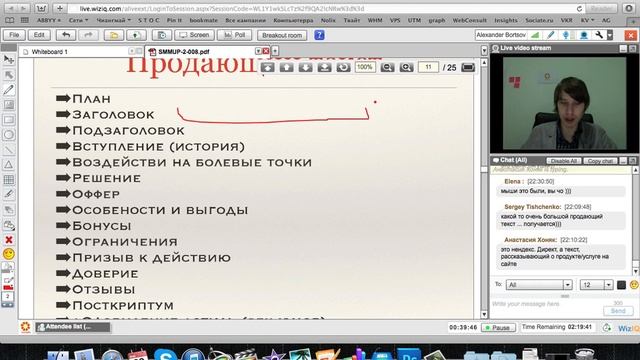The height and width of the screenshot is (360, 640).
Task: Send the chat message
Action: coord(618,311)
